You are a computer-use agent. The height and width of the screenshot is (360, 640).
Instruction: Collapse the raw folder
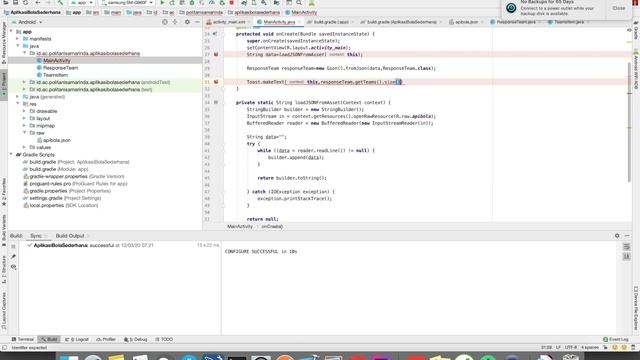pos(24,133)
